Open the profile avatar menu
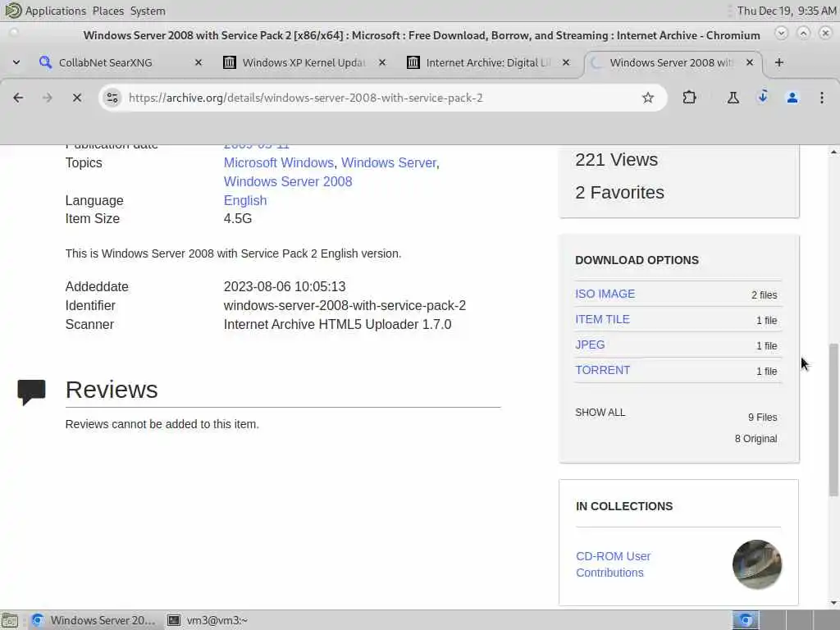Viewport: 840px width, 630px height. point(792,98)
